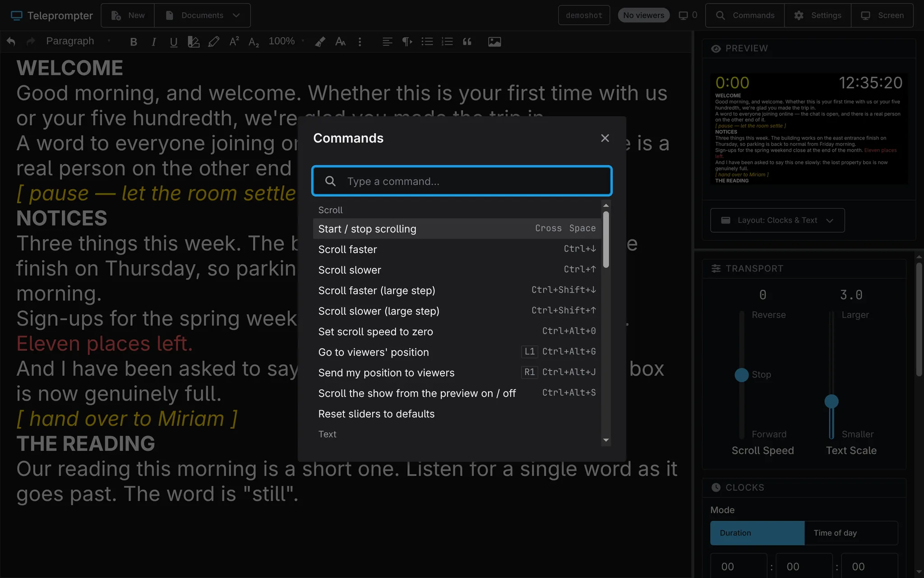Click the Scroll Speed slider handle

742,375
